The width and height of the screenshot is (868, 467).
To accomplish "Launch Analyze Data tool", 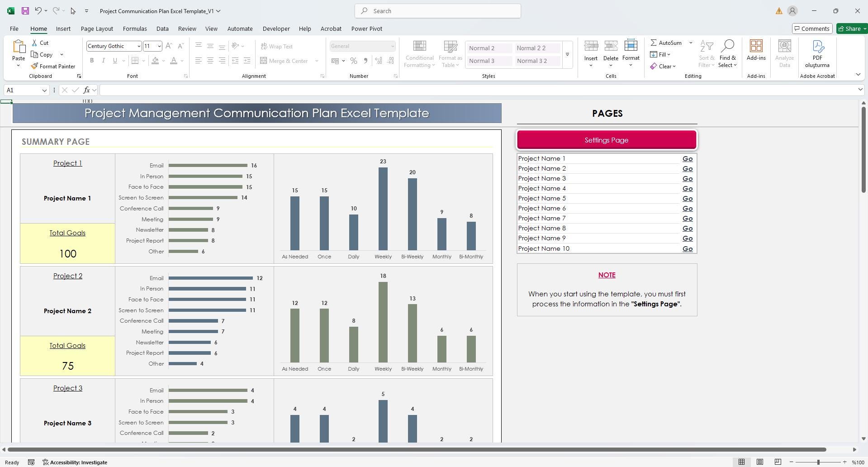I will tap(784, 54).
